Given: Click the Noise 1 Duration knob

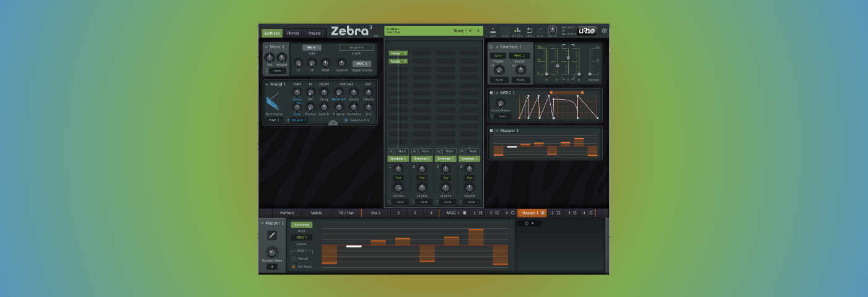Looking at the screenshot, I should [341, 63].
